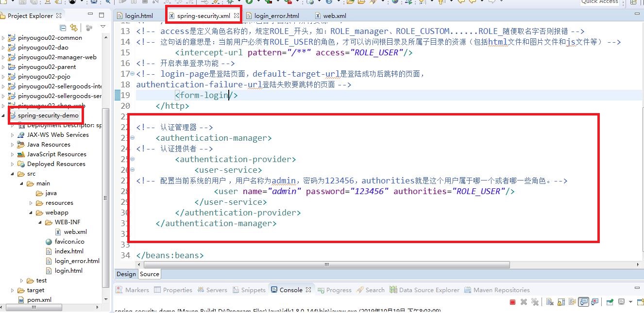The height and width of the screenshot is (313, 644).
Task: Open the Maven Repositories tab
Action: click(x=497, y=290)
